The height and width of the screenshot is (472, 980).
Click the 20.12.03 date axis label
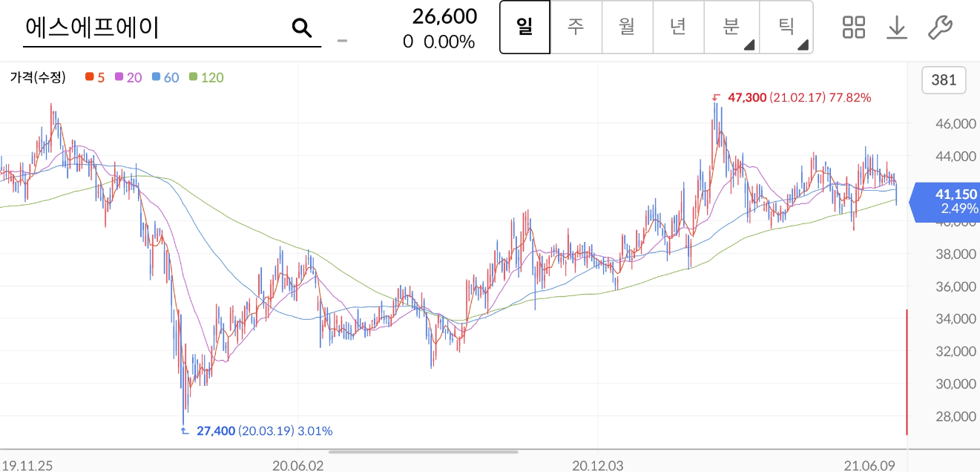coord(599,465)
